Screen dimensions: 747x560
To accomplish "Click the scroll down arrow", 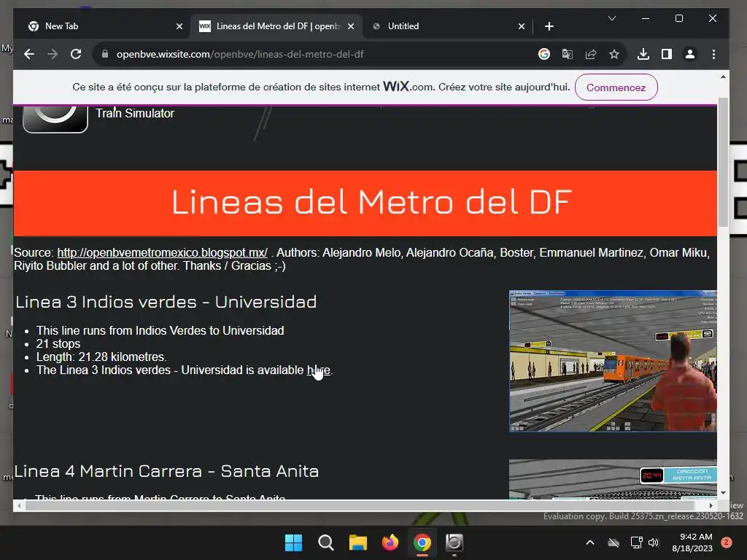I will point(723,493).
